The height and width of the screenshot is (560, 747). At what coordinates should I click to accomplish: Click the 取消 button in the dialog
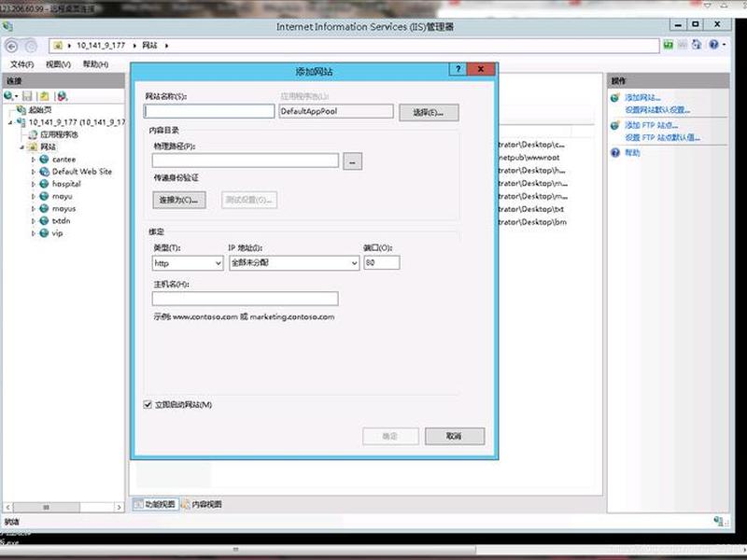[455, 436]
